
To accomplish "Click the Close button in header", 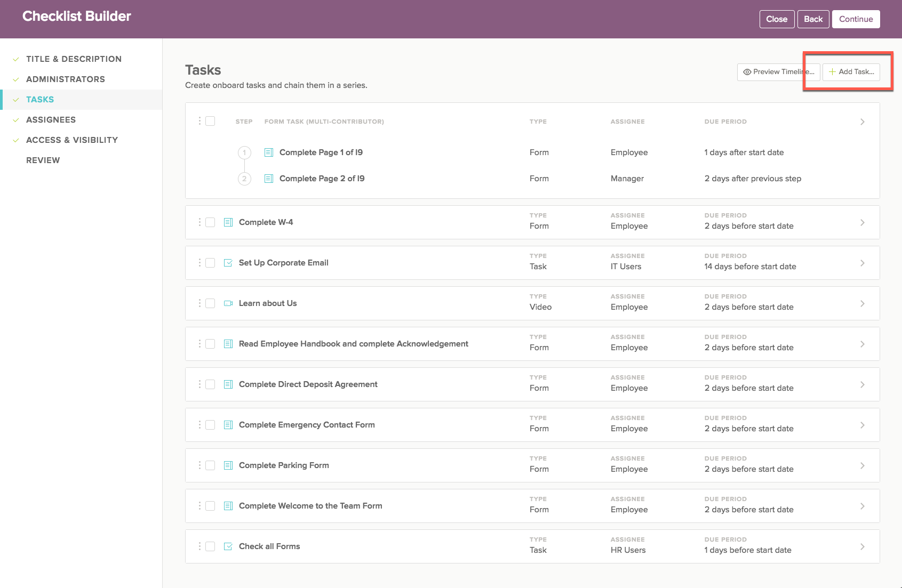I will click(777, 19).
